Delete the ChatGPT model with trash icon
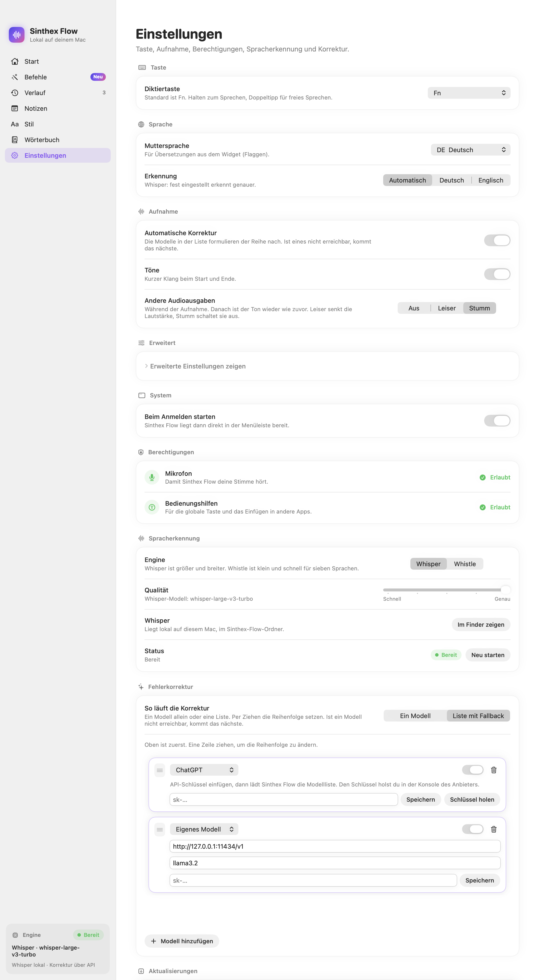The height and width of the screenshot is (980, 539). click(x=493, y=770)
